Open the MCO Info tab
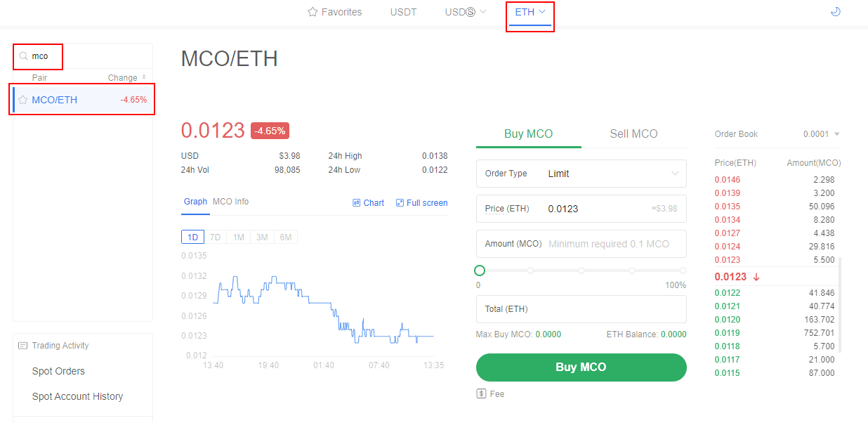 pos(232,202)
